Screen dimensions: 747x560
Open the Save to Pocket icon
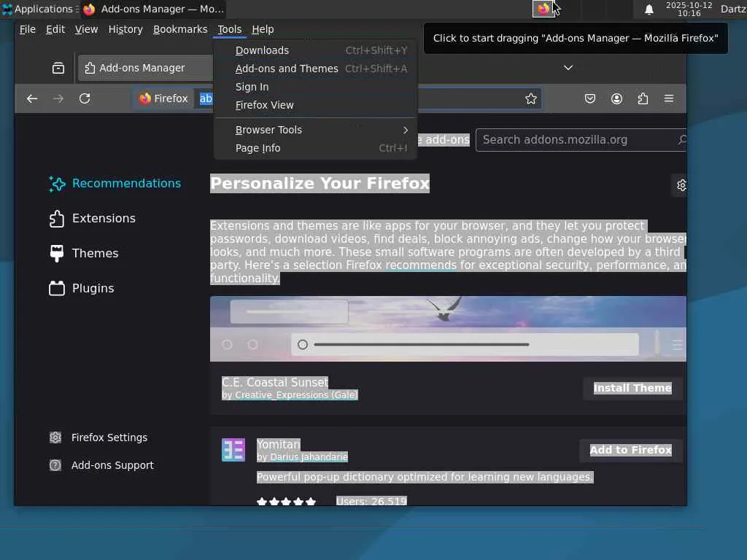pyautogui.click(x=589, y=98)
